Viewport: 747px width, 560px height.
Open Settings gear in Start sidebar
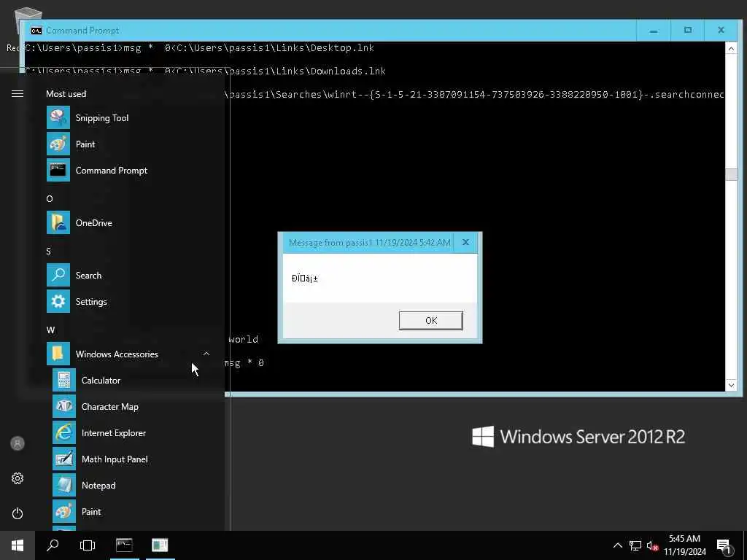tap(18, 478)
